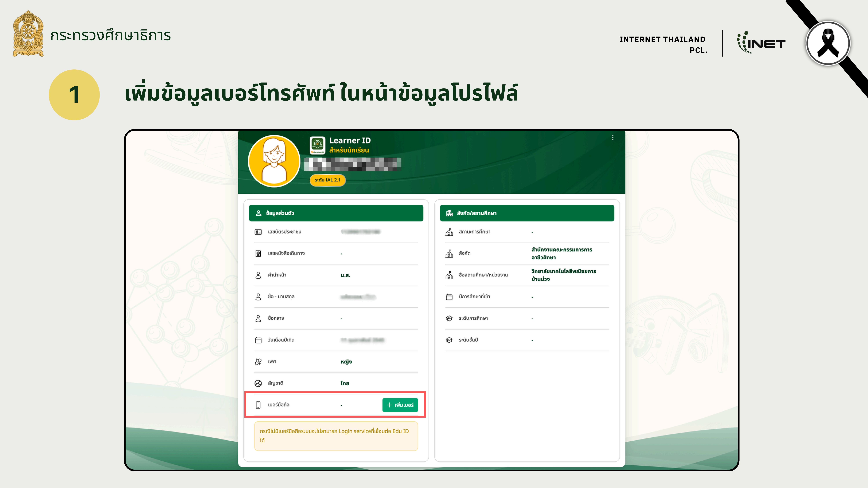Click the วันเดือนปีเกิด label
The height and width of the screenshot is (488, 868).
pos(281,340)
